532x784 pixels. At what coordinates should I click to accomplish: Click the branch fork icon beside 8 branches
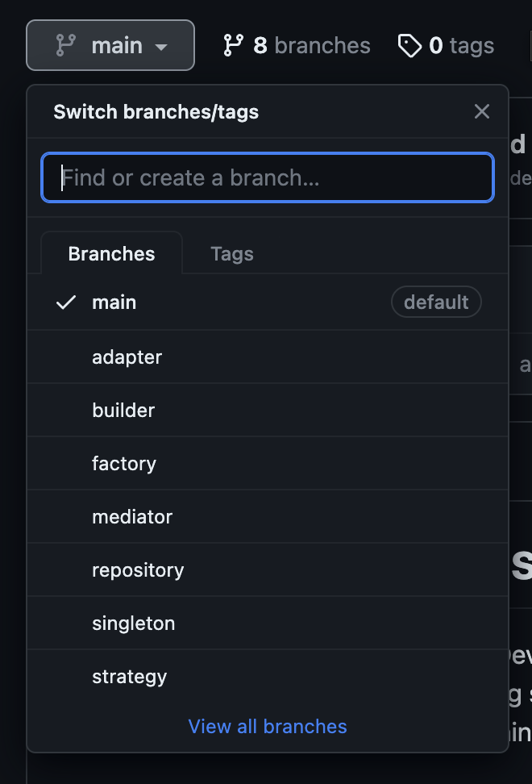click(x=233, y=45)
